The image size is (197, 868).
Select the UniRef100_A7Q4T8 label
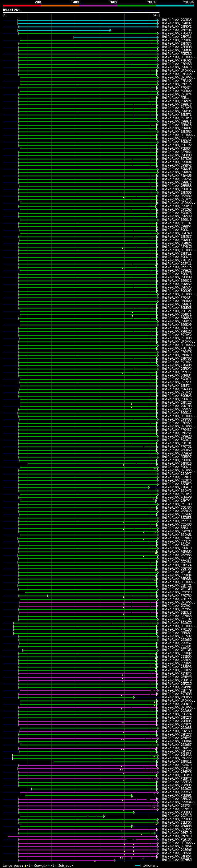point(176,487)
